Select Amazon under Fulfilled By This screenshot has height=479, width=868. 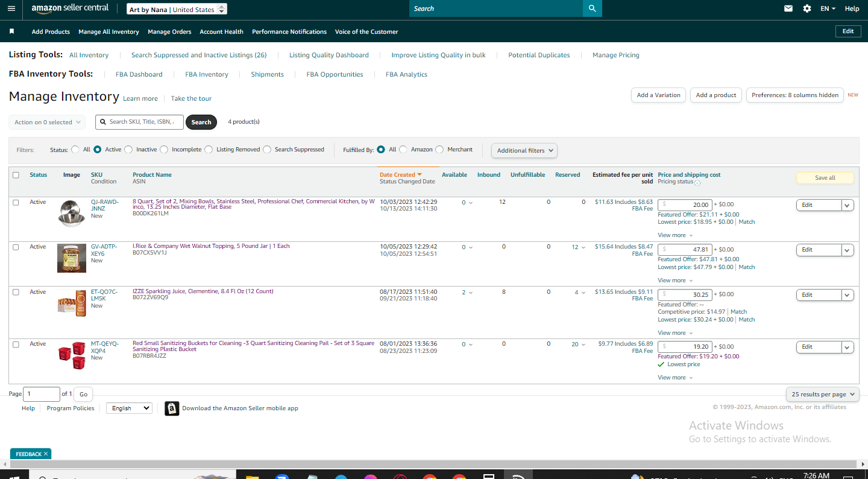pos(403,150)
